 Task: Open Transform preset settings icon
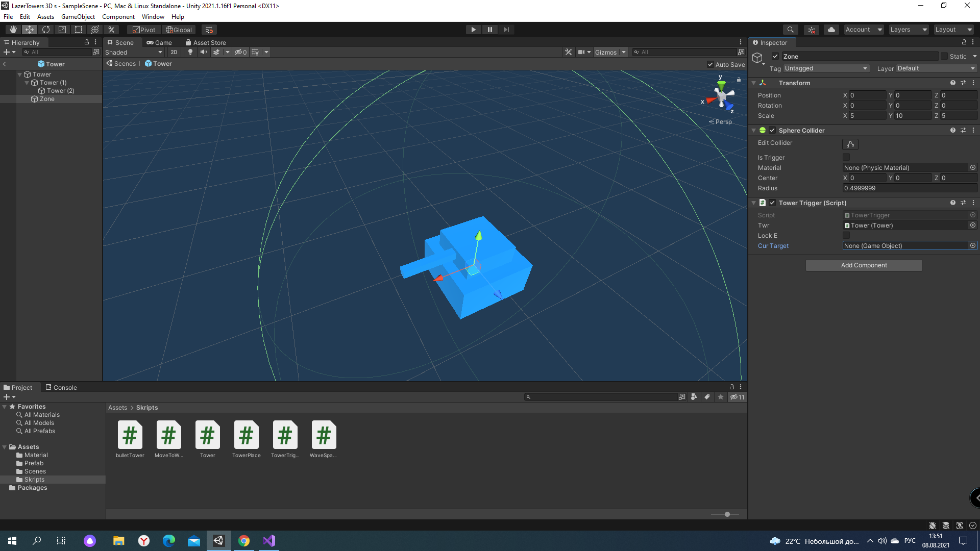tap(963, 83)
